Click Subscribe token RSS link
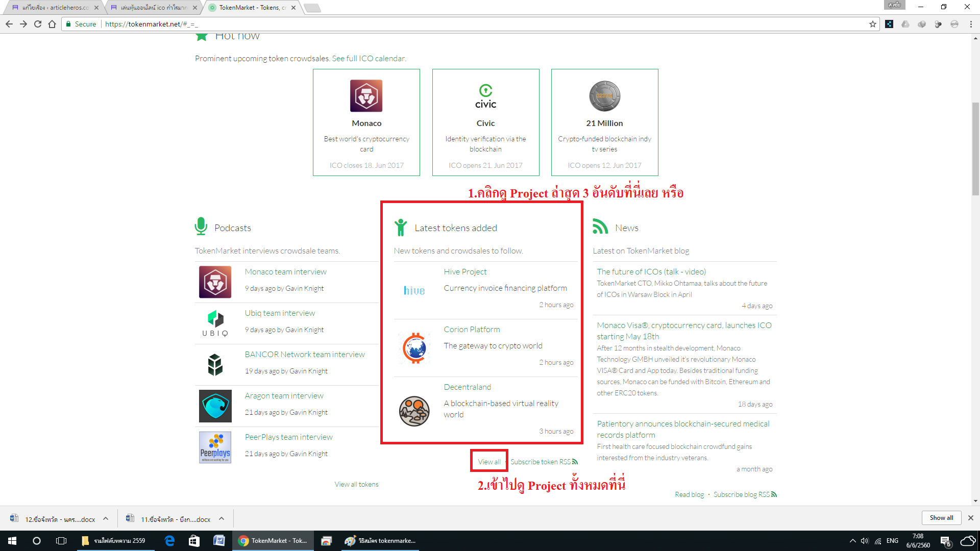This screenshot has width=980, height=551. [544, 462]
